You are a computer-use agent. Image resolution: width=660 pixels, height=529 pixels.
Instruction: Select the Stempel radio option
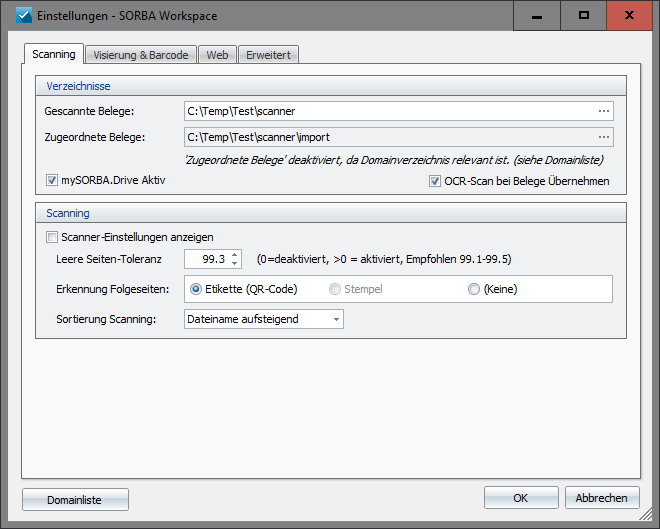click(x=335, y=289)
